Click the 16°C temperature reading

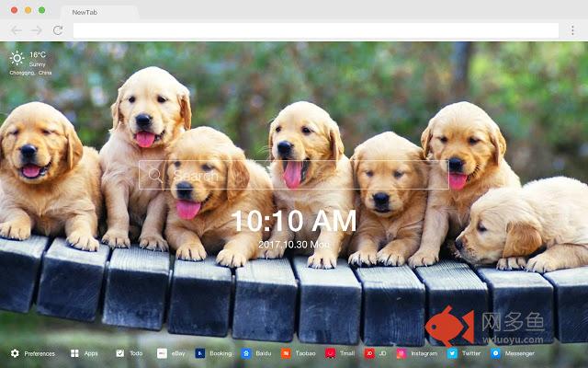click(38, 55)
